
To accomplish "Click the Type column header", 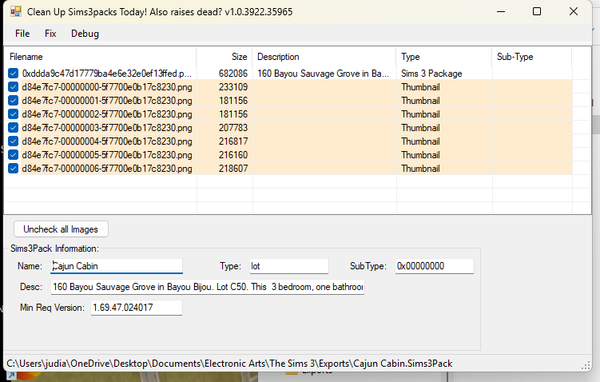I will pos(444,57).
